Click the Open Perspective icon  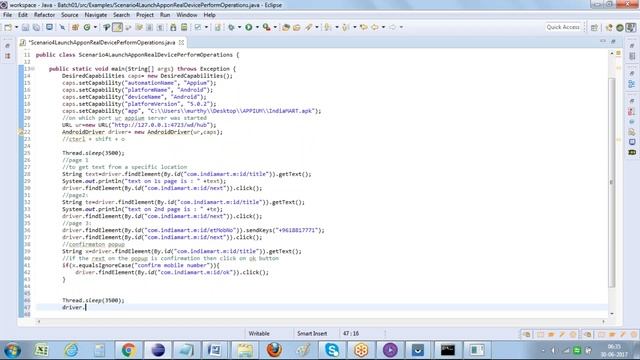pyautogui.click(x=594, y=27)
